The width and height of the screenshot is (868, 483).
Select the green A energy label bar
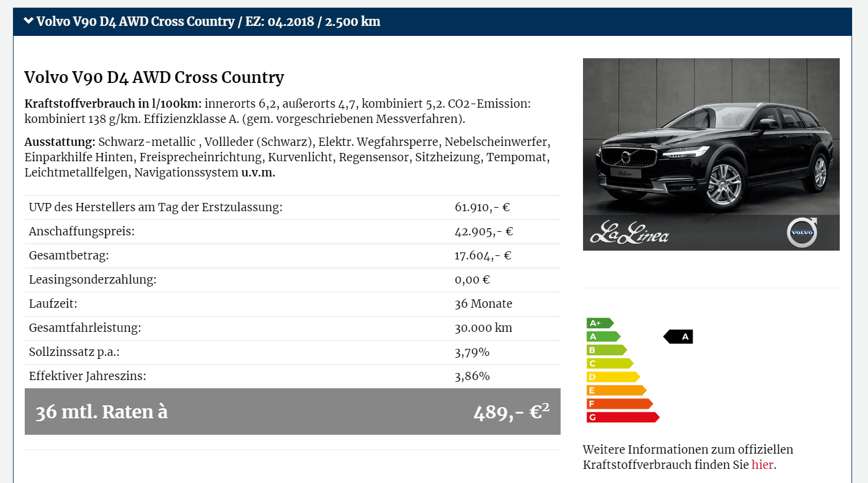pos(604,337)
